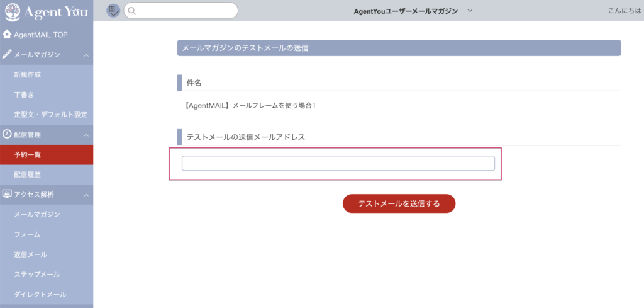Click the こんにちは greeting text
Viewport: 644px width, 308px height.
click(x=626, y=11)
